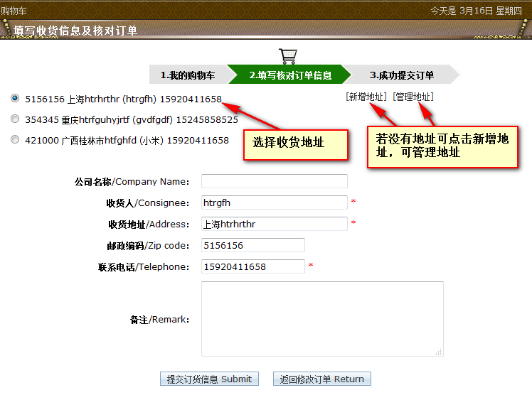The width and height of the screenshot is (532, 400).
Task: Click the shopping cart icon above steps
Action: [x=288, y=56]
